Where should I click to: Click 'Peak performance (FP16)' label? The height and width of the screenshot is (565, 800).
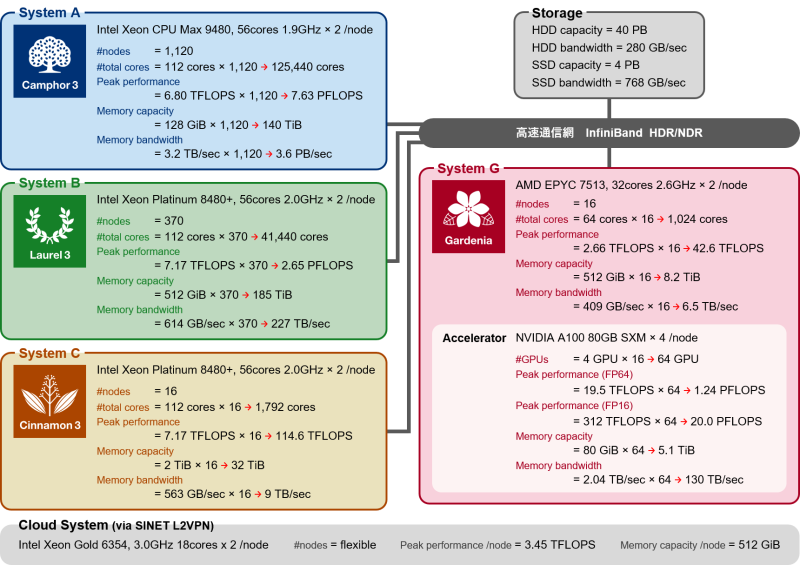tap(574, 405)
